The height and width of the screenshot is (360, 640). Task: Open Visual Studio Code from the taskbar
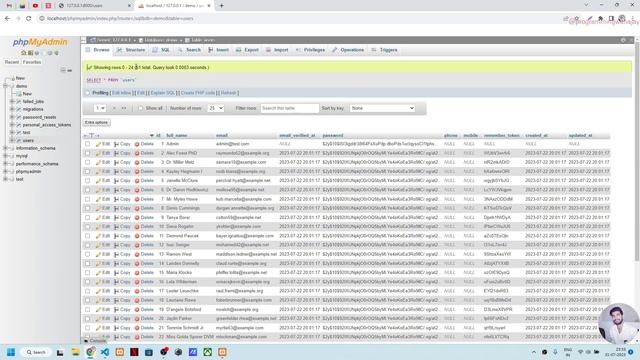pos(105,352)
